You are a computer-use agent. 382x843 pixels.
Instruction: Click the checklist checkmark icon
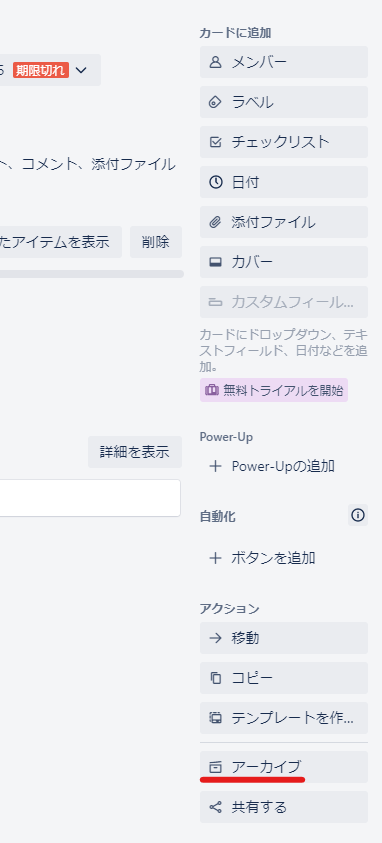tap(215, 142)
